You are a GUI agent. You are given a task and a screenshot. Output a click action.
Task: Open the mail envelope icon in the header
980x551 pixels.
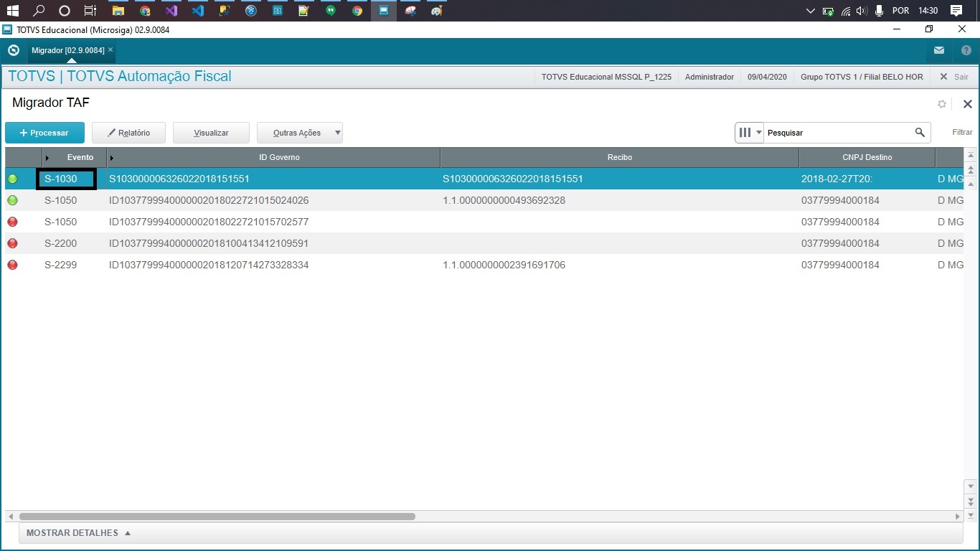point(939,51)
